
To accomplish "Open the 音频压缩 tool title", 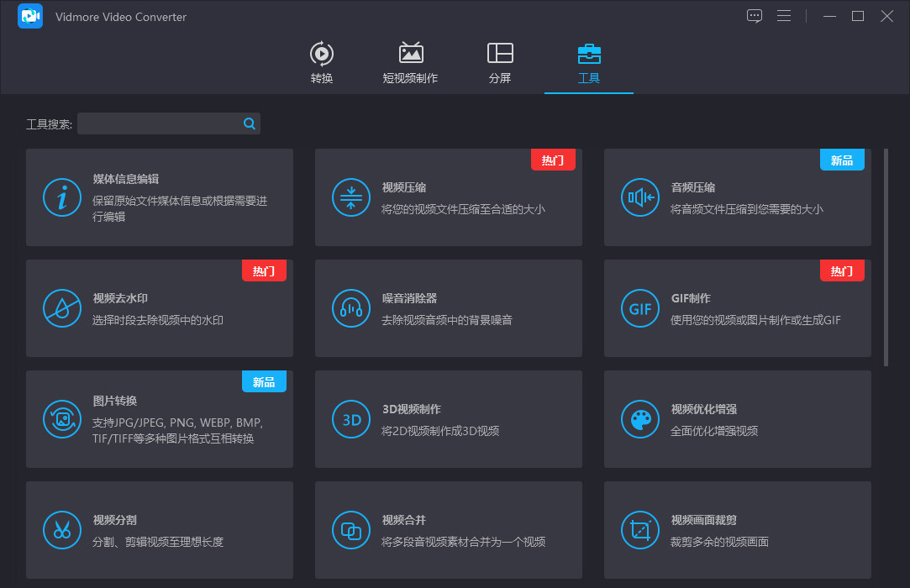I will (693, 187).
